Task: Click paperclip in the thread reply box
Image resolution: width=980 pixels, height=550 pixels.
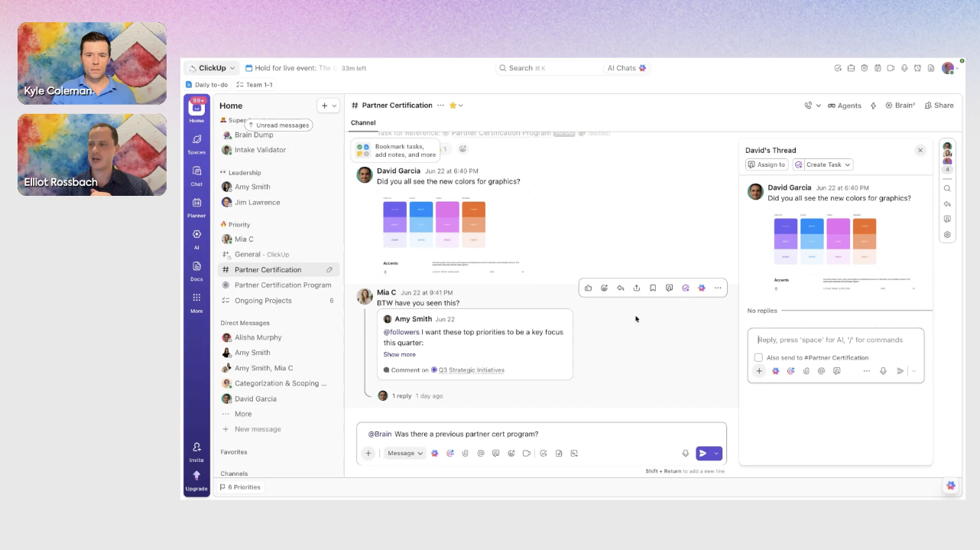Action: point(806,371)
